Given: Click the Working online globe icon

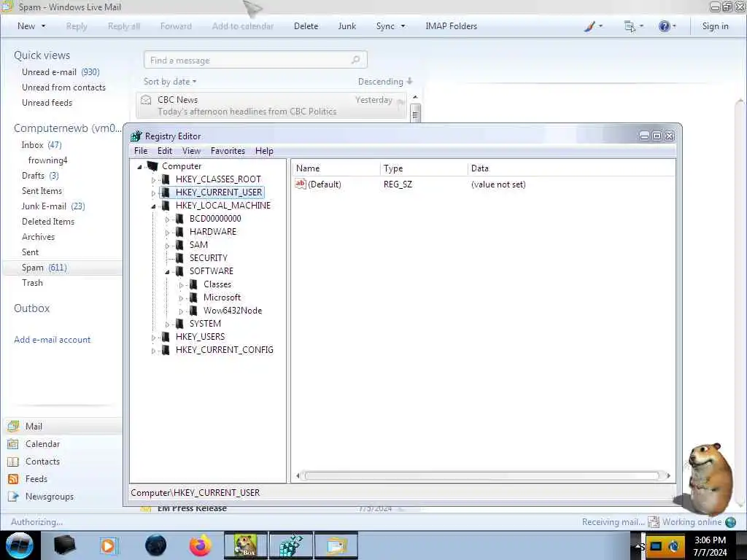Looking at the screenshot, I should point(730,522).
